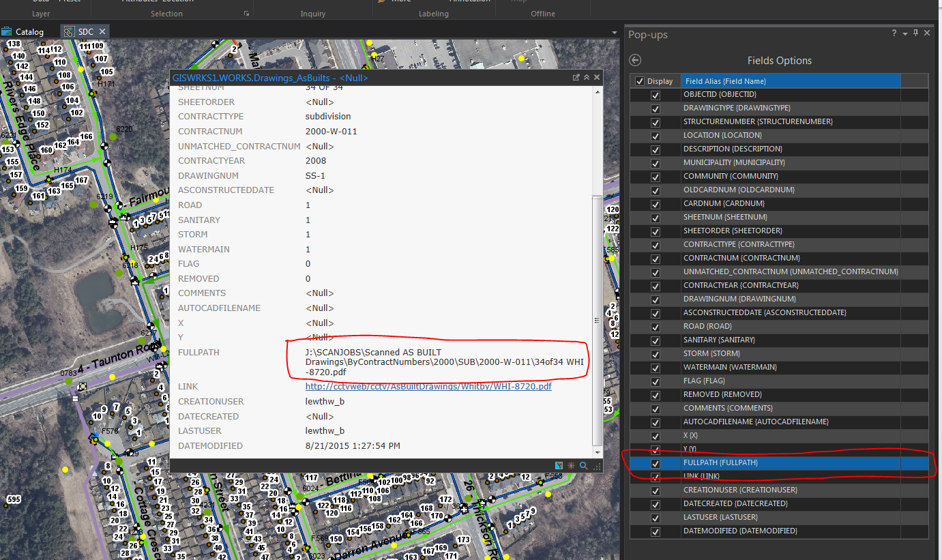The height and width of the screenshot is (560, 942).
Task: Click the Field Alias {Field Name} column header
Action: 791,81
